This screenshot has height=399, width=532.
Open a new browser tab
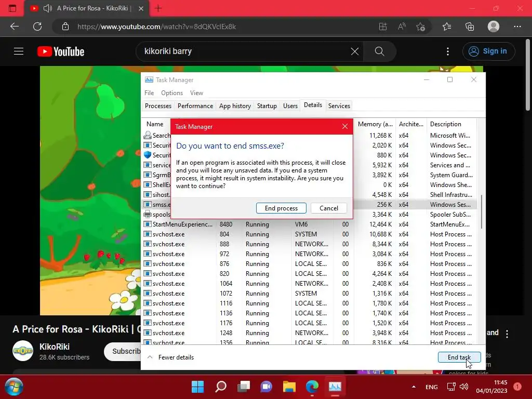click(158, 8)
